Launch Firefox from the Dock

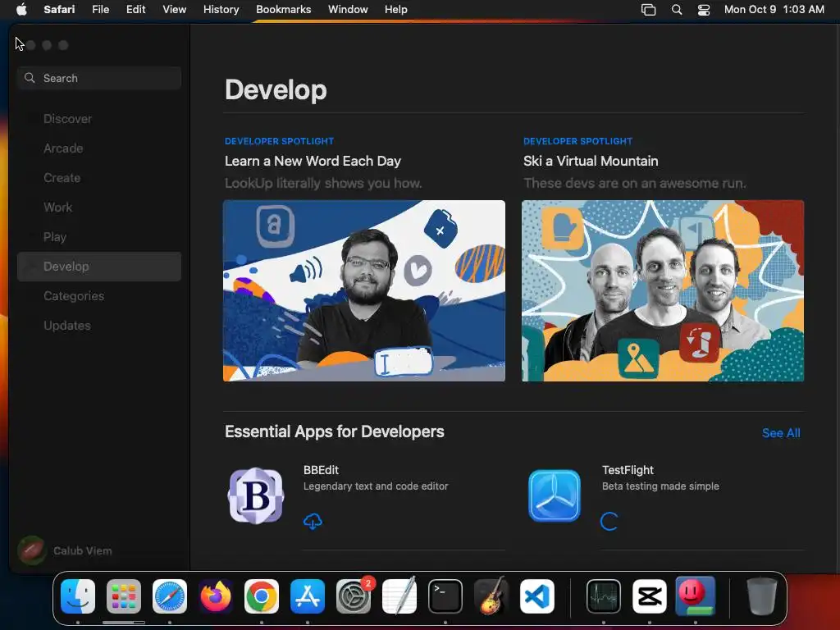tap(216, 596)
